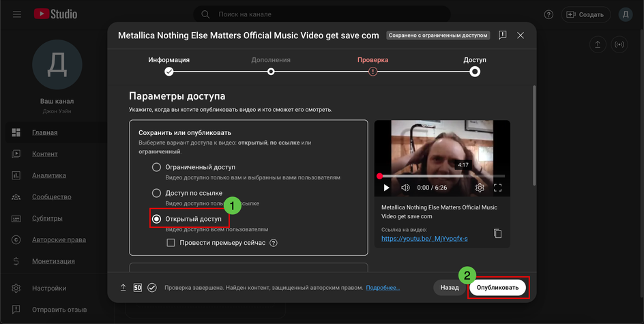Image resolution: width=644 pixels, height=324 pixels.
Task: Click the checks completed checkmark icon
Action: tap(152, 288)
